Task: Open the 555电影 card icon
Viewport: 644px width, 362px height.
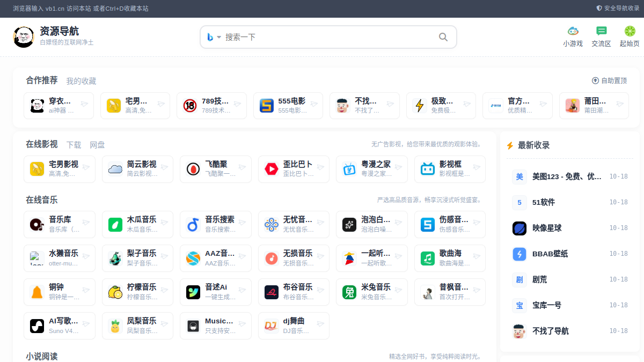Action: (x=267, y=106)
